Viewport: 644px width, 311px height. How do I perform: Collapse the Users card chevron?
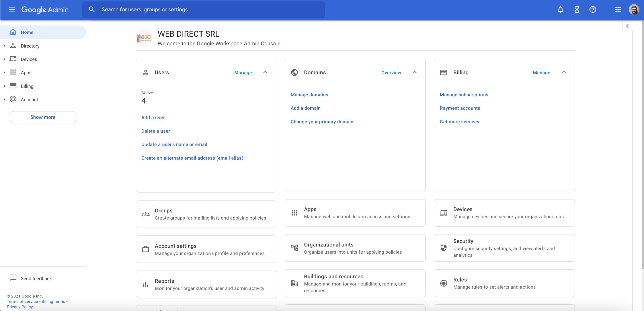pos(265,72)
